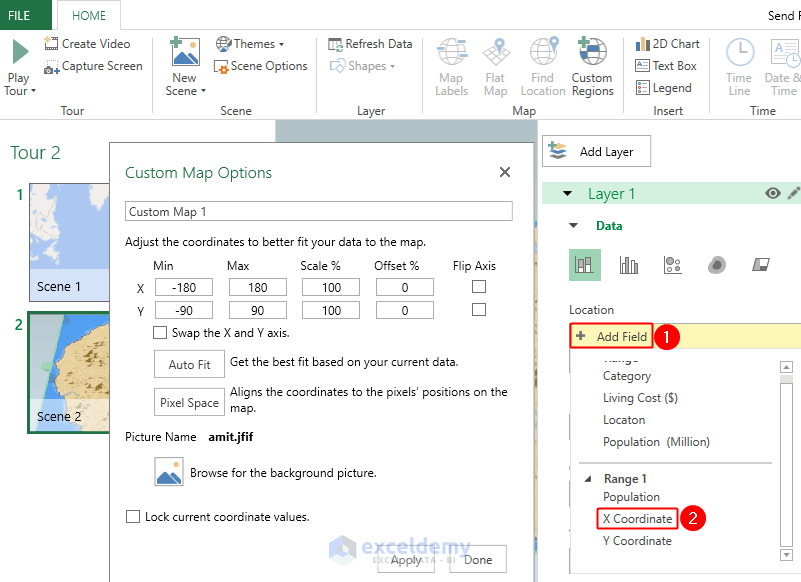Click the X Min field
801x582 pixels.
184,287
